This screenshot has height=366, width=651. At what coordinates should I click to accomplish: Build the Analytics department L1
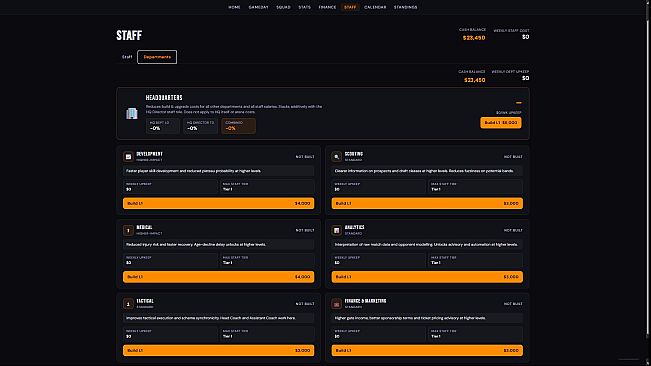tap(427, 277)
